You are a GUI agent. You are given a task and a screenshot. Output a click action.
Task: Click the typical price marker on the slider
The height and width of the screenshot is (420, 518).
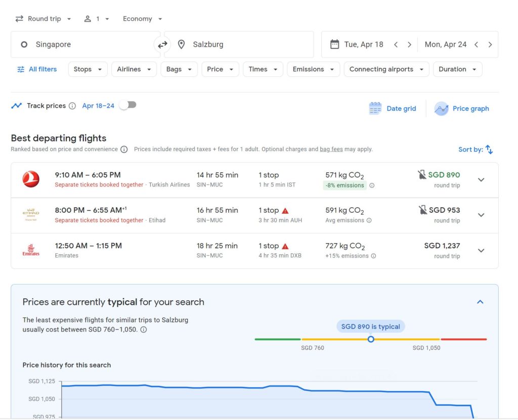[371, 339]
